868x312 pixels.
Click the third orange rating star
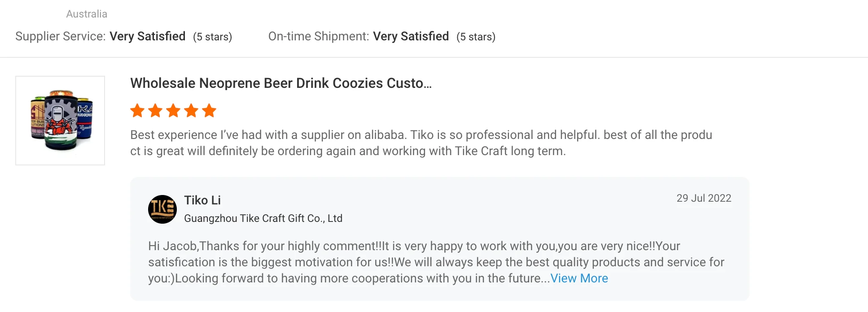point(173,110)
